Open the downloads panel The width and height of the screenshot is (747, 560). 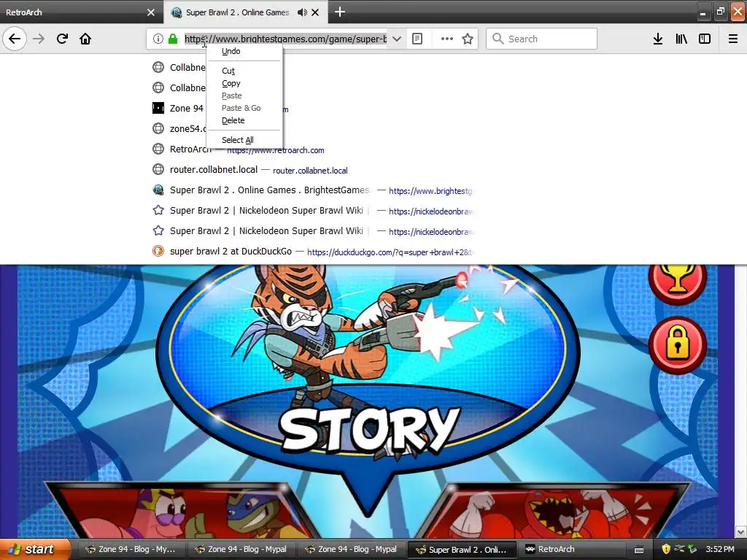(658, 39)
